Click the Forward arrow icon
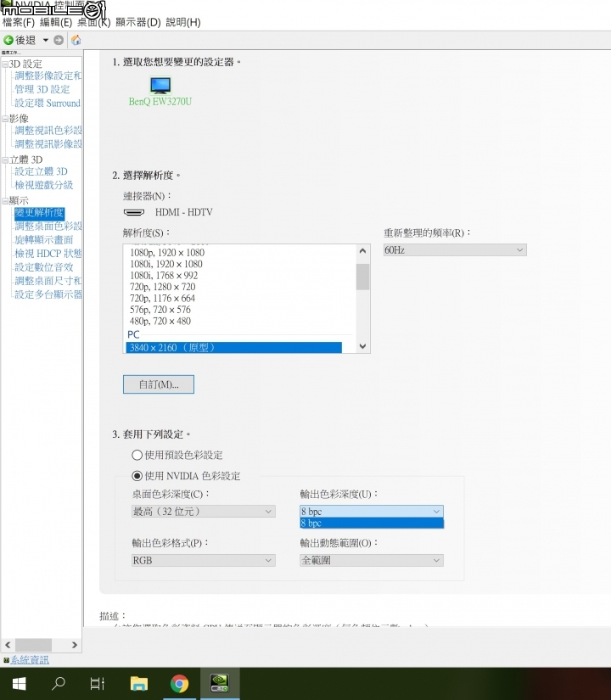 [x=59, y=40]
